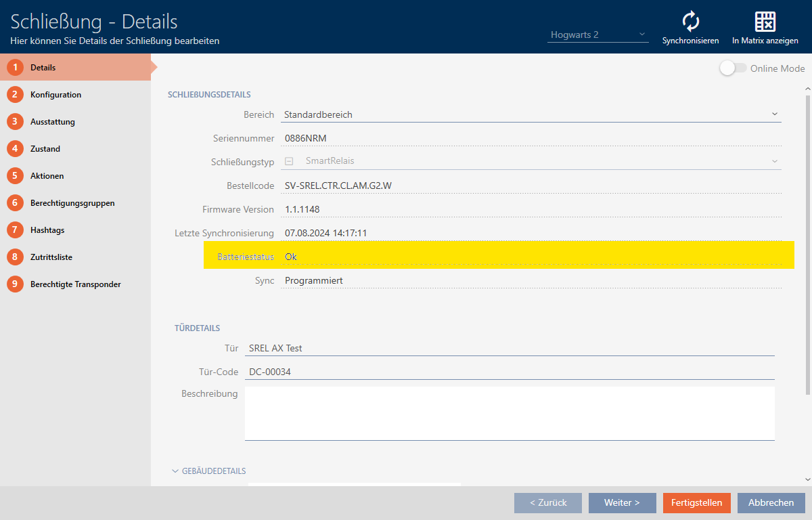Go to the Berechtigungsgruppen tab
812x520 pixels.
tap(72, 203)
